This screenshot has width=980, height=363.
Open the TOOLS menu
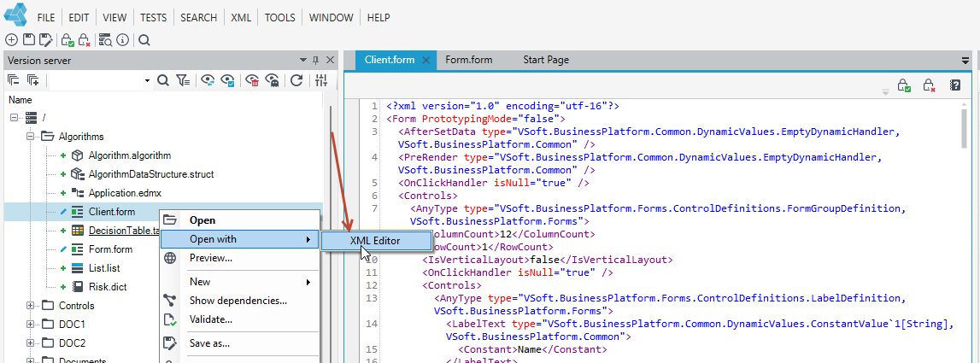[x=280, y=17]
